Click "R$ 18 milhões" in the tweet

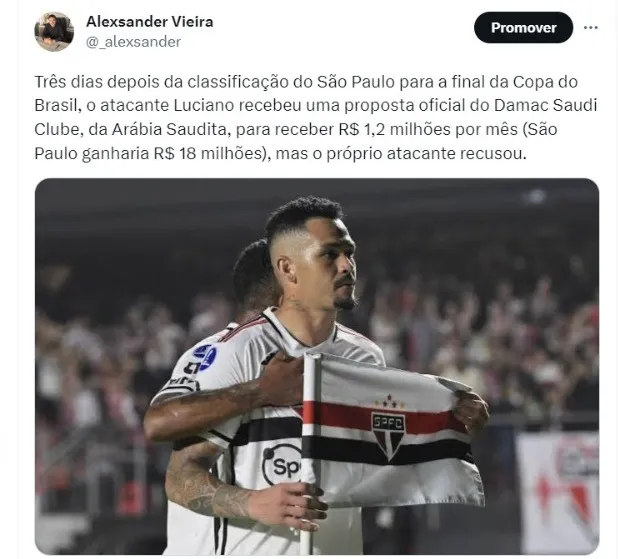pyautogui.click(x=208, y=153)
